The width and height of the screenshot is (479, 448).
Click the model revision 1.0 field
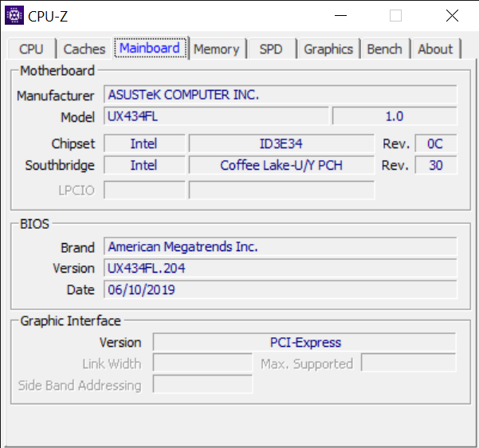[395, 116]
